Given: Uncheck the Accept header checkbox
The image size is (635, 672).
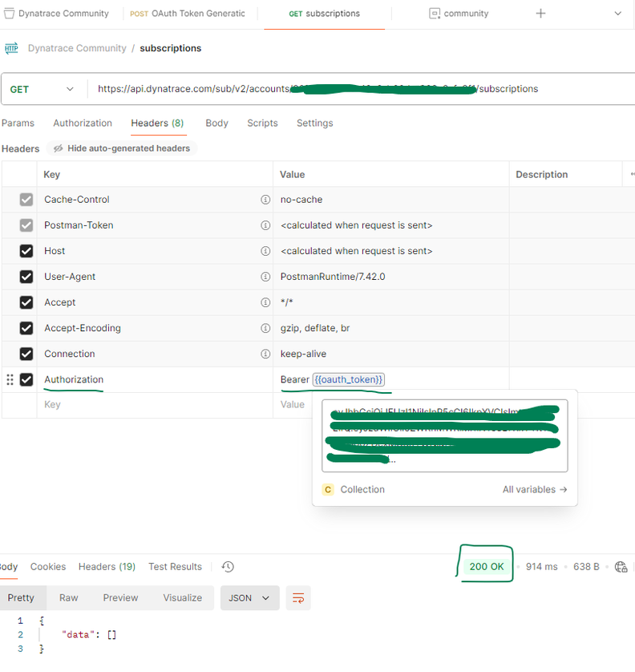Looking at the screenshot, I should tap(26, 302).
